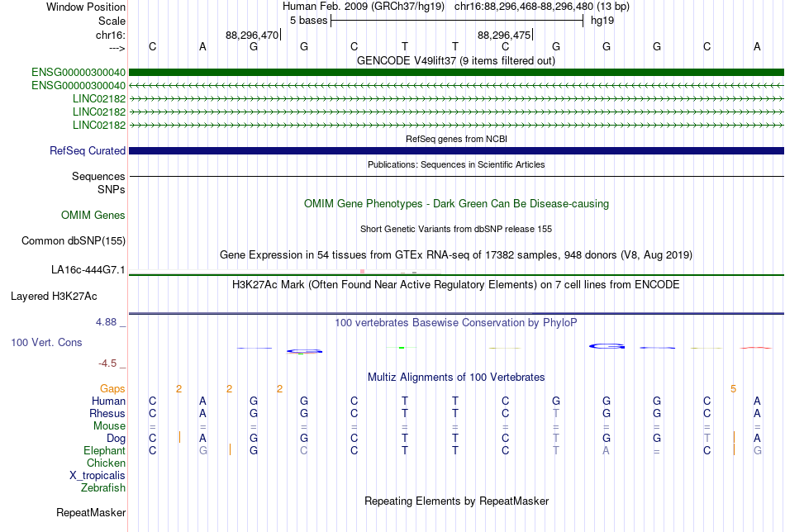Click chr16:88,296,468-88,296,480 (13 bp) position text
Viewport: 785px width, 532px height.
[x=542, y=7]
